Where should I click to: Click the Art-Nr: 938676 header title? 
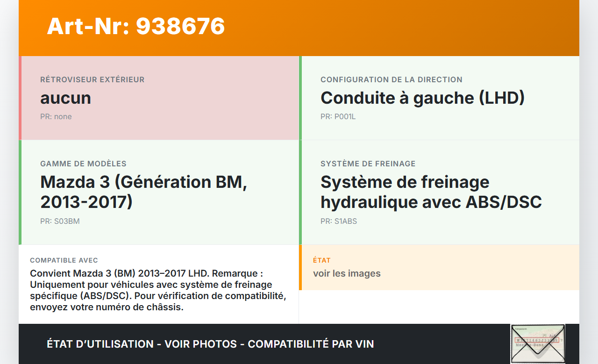click(x=136, y=26)
